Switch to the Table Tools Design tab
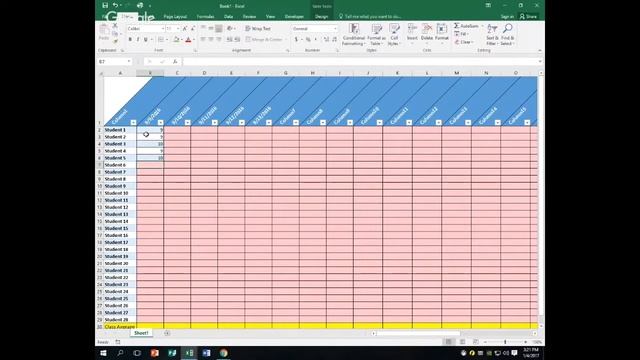Image resolution: width=640 pixels, height=360 pixels. (322, 17)
